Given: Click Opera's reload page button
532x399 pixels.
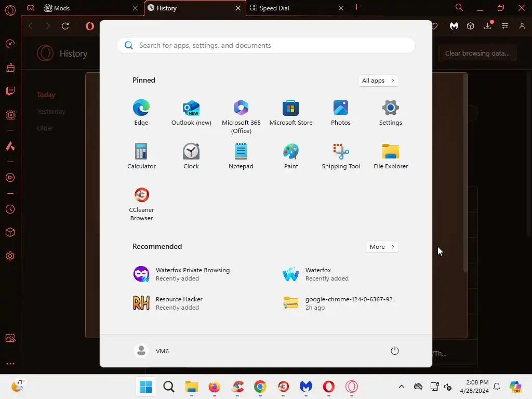Looking at the screenshot, I should tap(65, 26).
